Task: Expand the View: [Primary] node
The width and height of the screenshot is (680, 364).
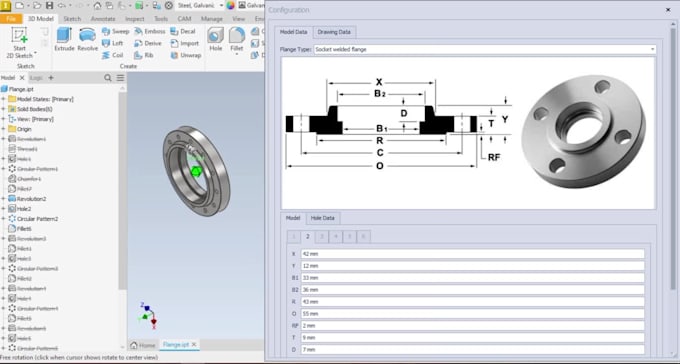Action: 3,119
